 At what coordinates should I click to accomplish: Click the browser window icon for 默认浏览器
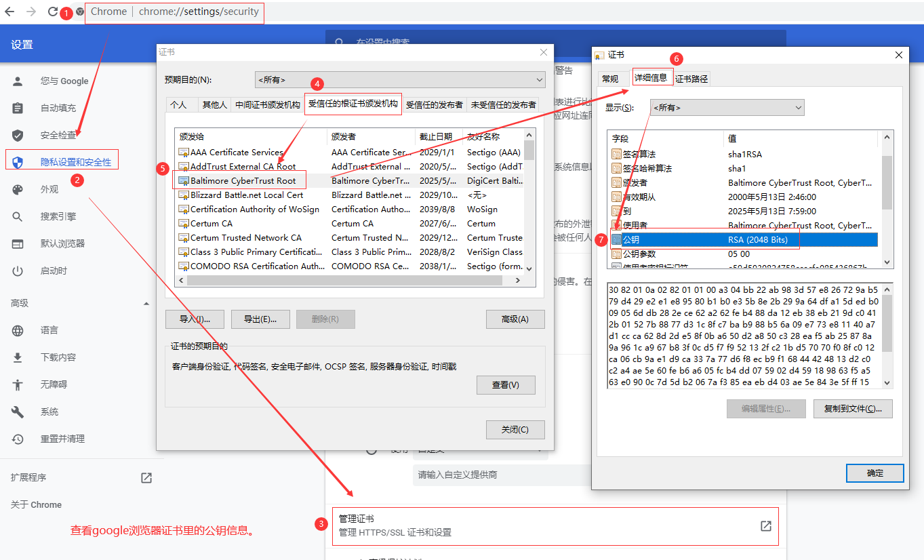tap(18, 243)
